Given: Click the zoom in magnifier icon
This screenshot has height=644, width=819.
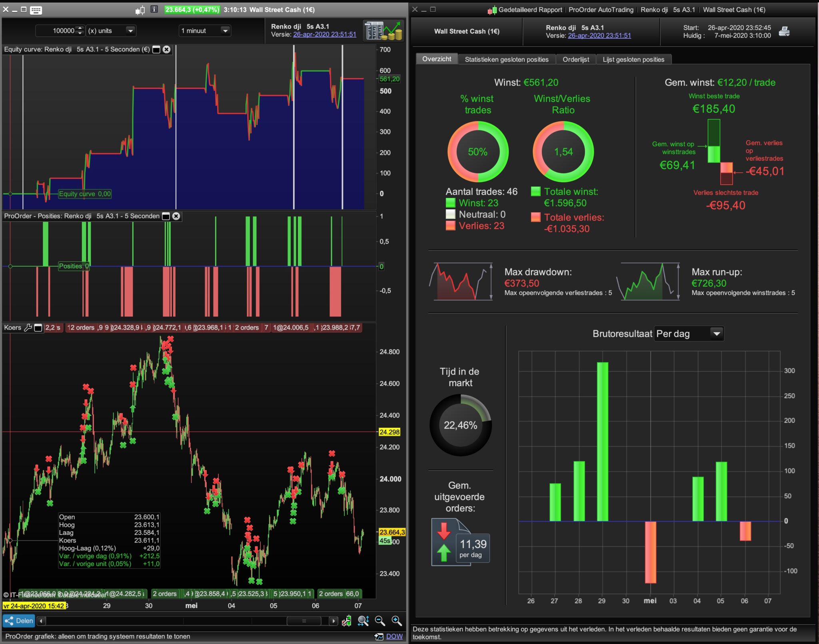Looking at the screenshot, I should click(397, 621).
